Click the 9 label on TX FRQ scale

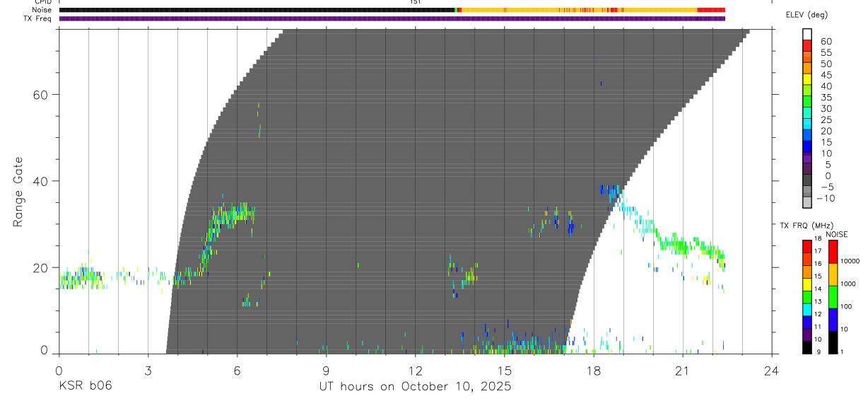pos(818,352)
